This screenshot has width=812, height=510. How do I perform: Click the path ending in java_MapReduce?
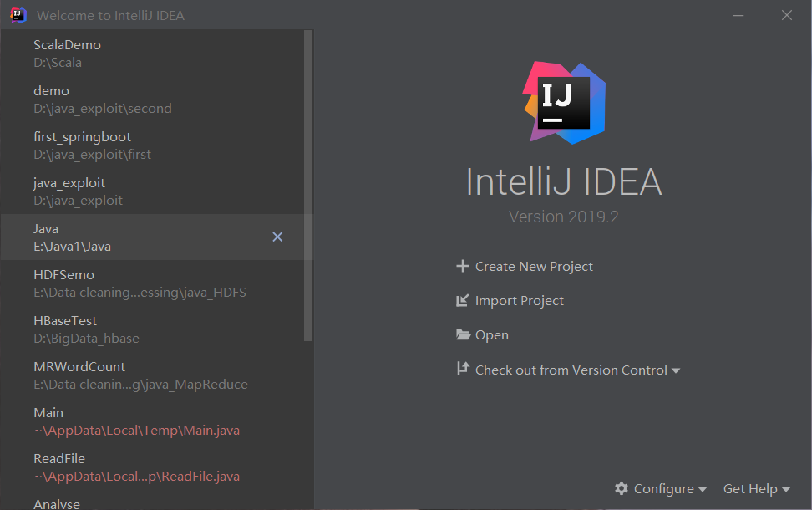point(141,385)
